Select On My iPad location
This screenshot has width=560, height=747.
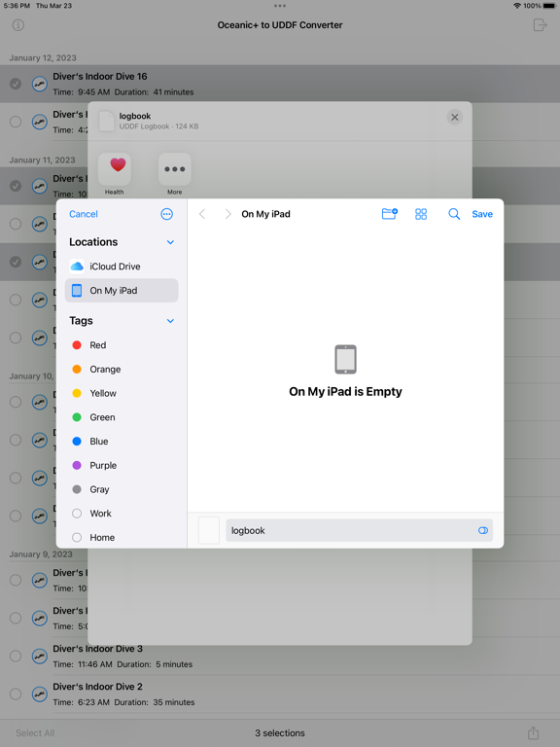122,291
